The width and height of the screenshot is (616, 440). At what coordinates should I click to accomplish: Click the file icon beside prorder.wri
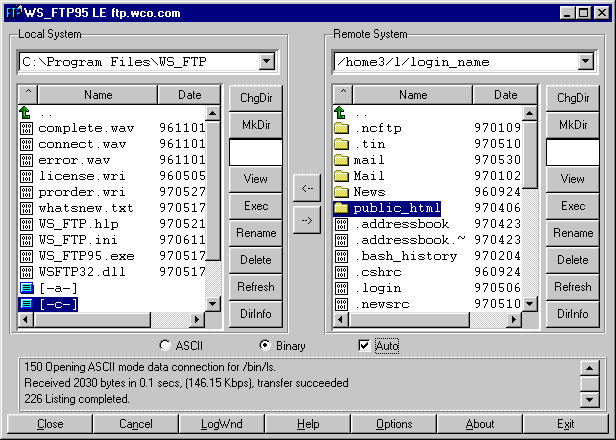(26, 192)
